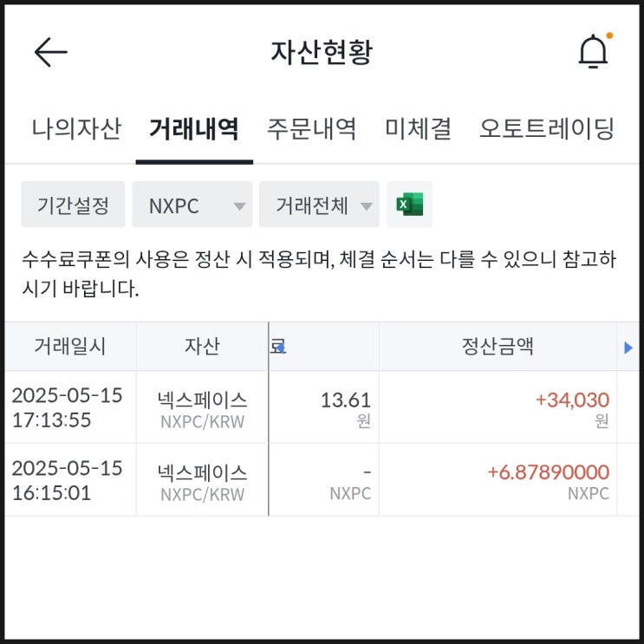Tap the +34,030 settlement amount

pyautogui.click(x=572, y=400)
